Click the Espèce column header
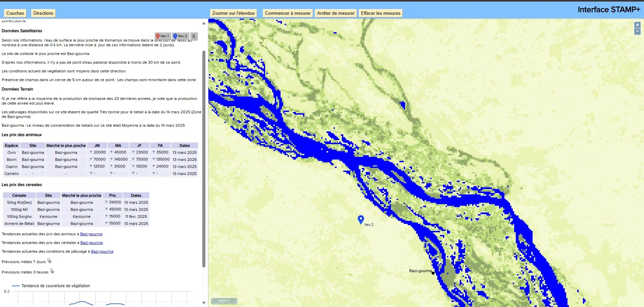Screen dimensions: 644x307 (11, 145)
